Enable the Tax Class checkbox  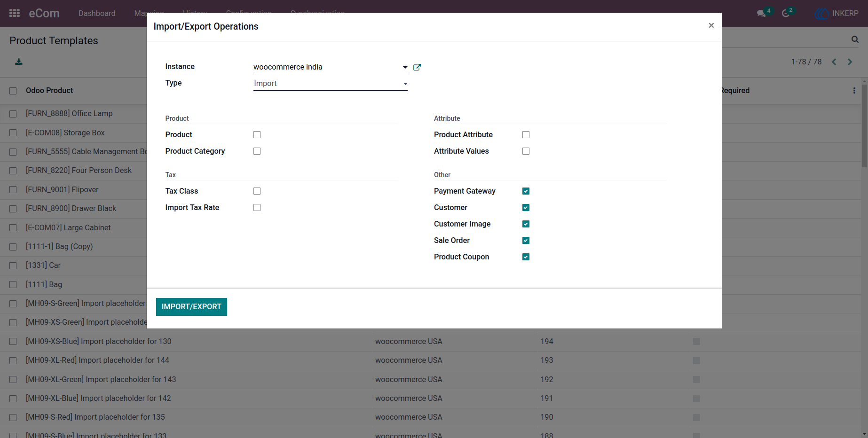pyautogui.click(x=257, y=191)
